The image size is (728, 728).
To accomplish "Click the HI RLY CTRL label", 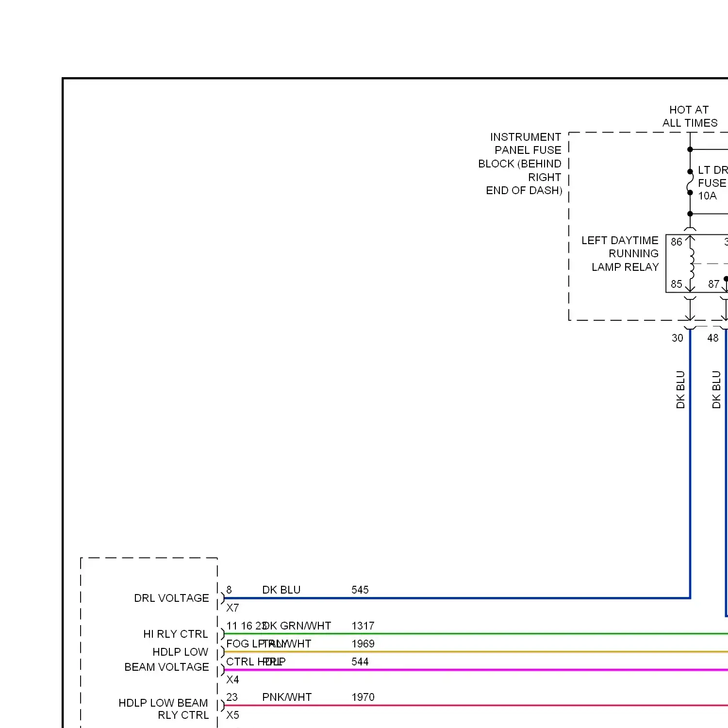I will [x=175, y=634].
